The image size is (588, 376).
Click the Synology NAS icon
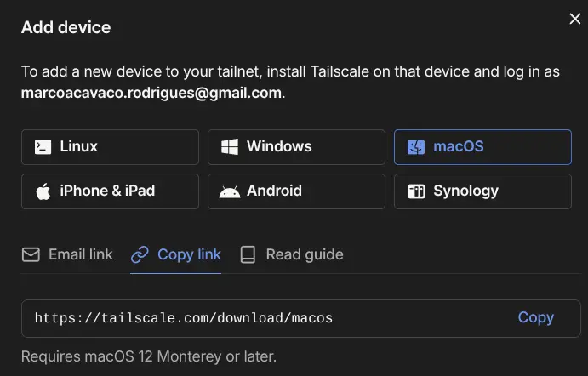pos(416,191)
